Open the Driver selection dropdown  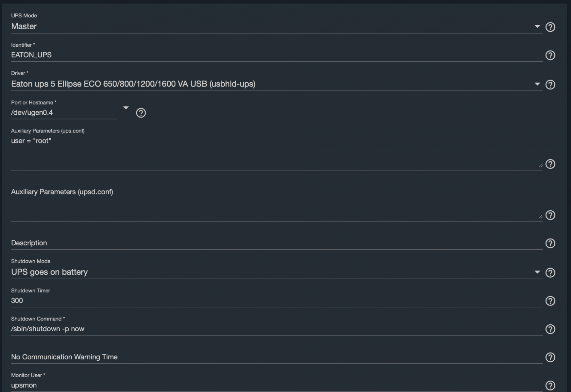click(537, 84)
